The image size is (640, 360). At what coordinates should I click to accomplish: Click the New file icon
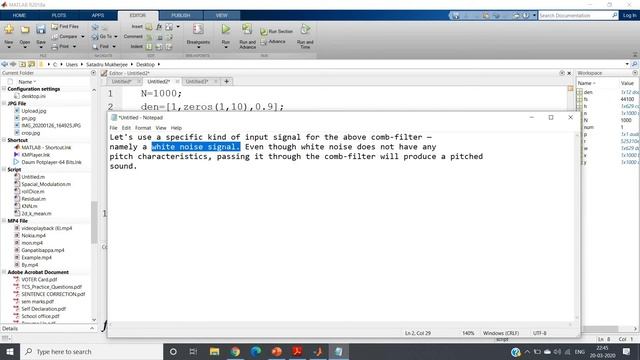[x=9, y=29]
